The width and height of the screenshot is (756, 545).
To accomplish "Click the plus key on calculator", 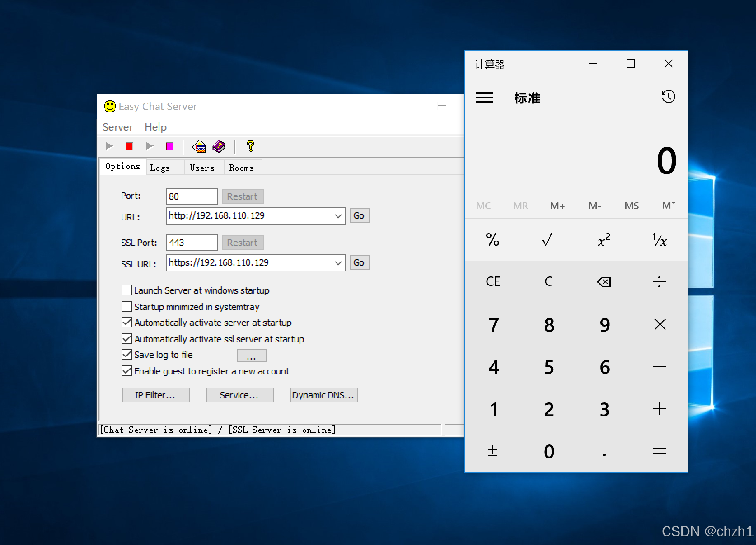I will coord(660,409).
